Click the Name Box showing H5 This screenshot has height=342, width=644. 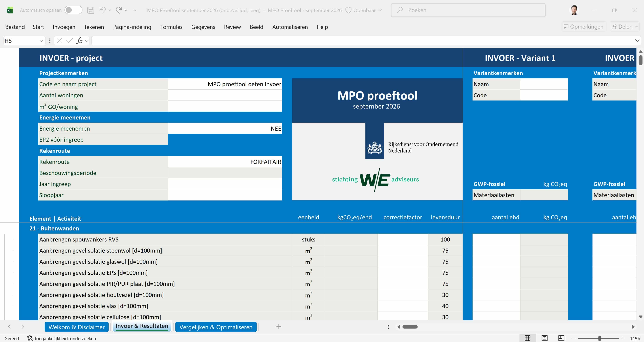coord(20,41)
